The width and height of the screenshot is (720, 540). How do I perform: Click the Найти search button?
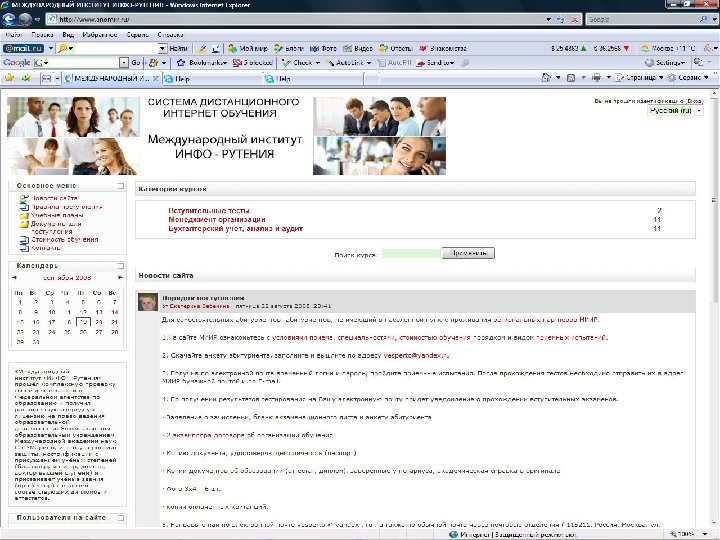coord(179,48)
